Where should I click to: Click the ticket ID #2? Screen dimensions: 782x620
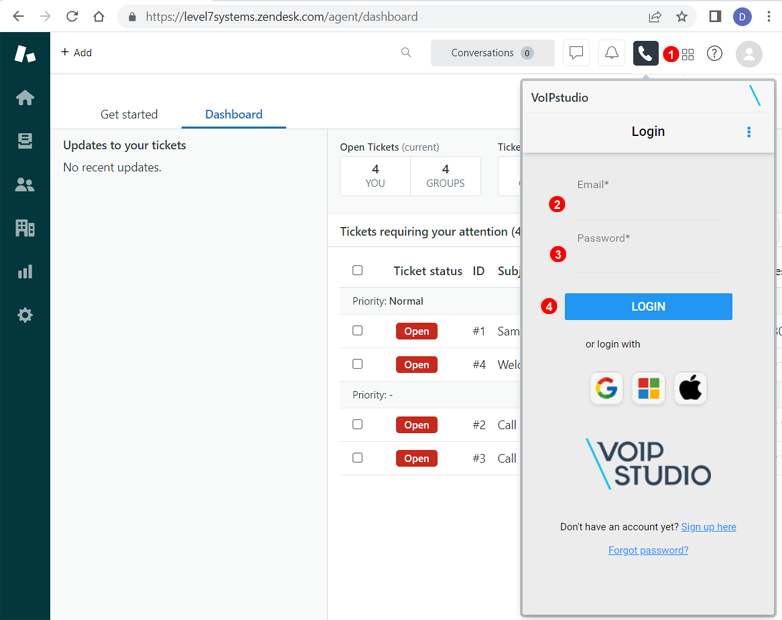click(479, 425)
